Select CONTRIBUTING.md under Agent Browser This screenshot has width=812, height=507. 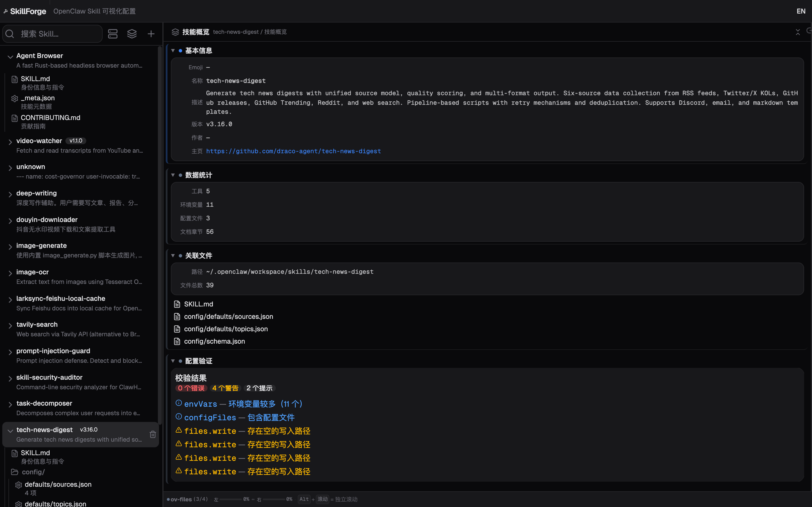[x=50, y=118]
